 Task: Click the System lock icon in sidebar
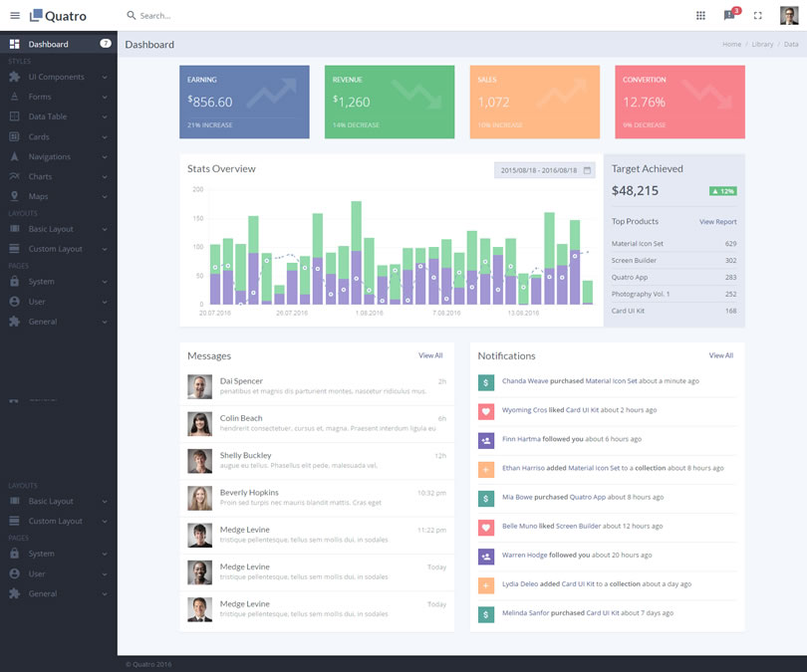point(14,281)
